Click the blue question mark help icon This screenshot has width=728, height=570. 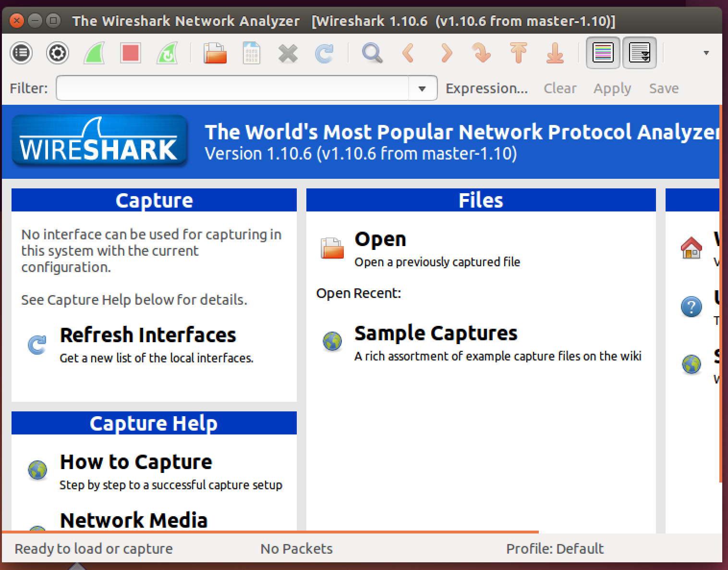click(692, 306)
